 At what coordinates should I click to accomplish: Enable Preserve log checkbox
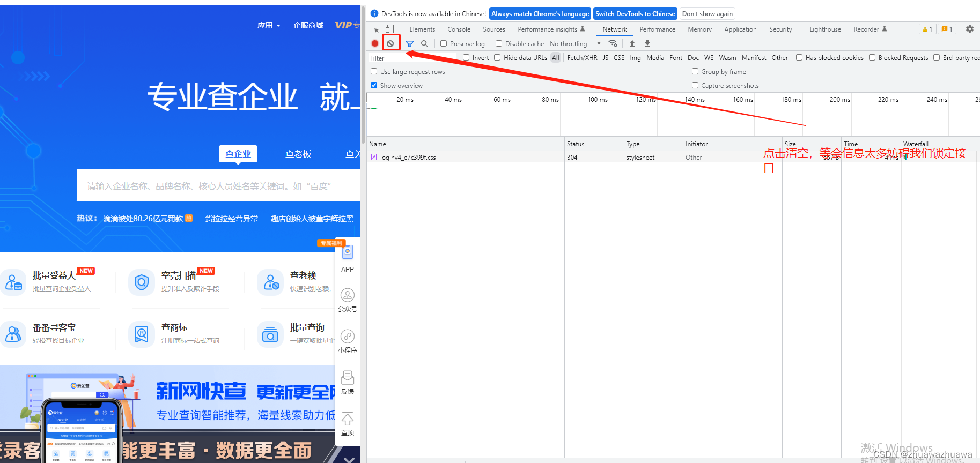tap(444, 43)
